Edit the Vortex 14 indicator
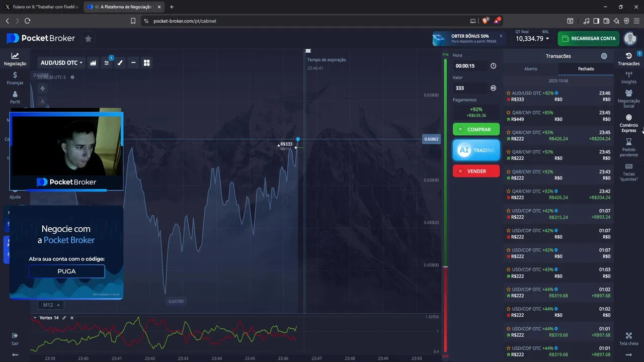644x362 pixels. tap(64, 318)
